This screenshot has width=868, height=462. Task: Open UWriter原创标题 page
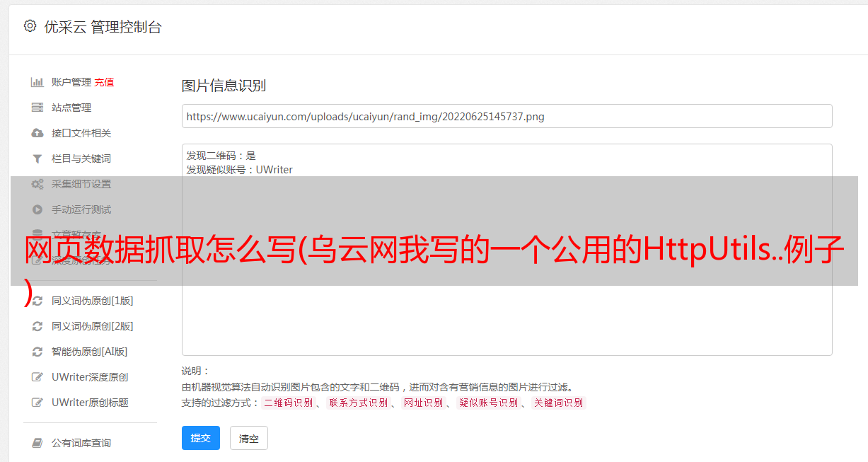click(x=89, y=403)
